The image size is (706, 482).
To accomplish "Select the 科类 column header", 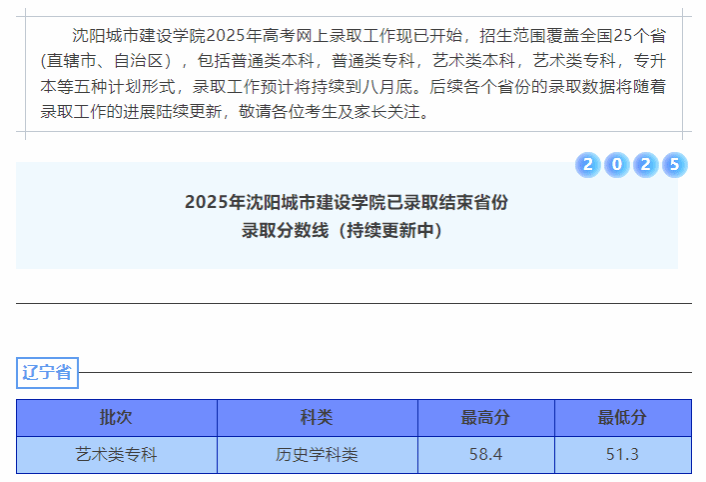I will coord(317,418).
